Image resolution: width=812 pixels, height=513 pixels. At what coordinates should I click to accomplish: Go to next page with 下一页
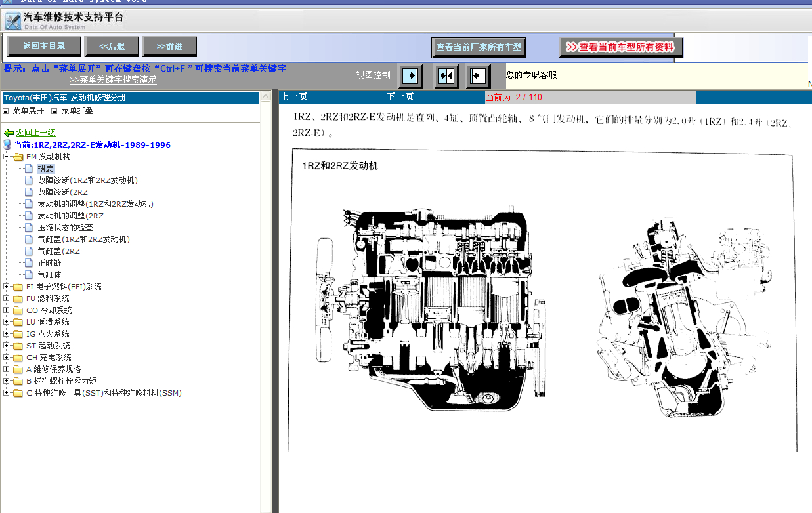coord(400,97)
